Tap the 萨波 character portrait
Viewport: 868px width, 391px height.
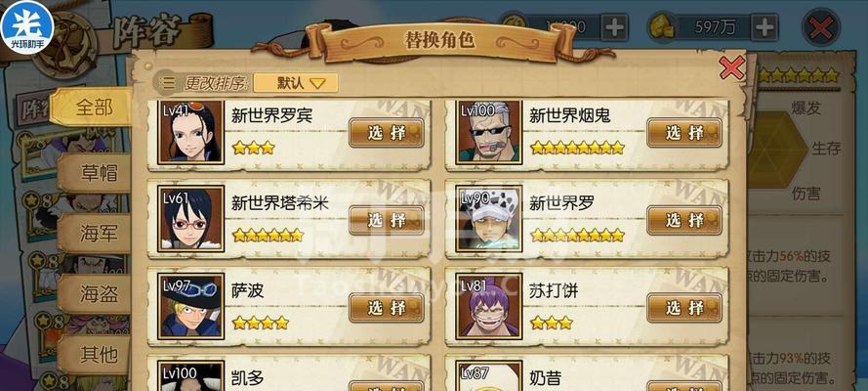190,306
